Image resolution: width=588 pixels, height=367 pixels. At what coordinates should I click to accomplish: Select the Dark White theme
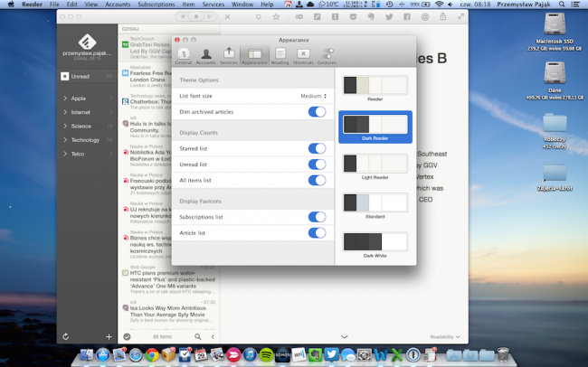click(x=375, y=241)
